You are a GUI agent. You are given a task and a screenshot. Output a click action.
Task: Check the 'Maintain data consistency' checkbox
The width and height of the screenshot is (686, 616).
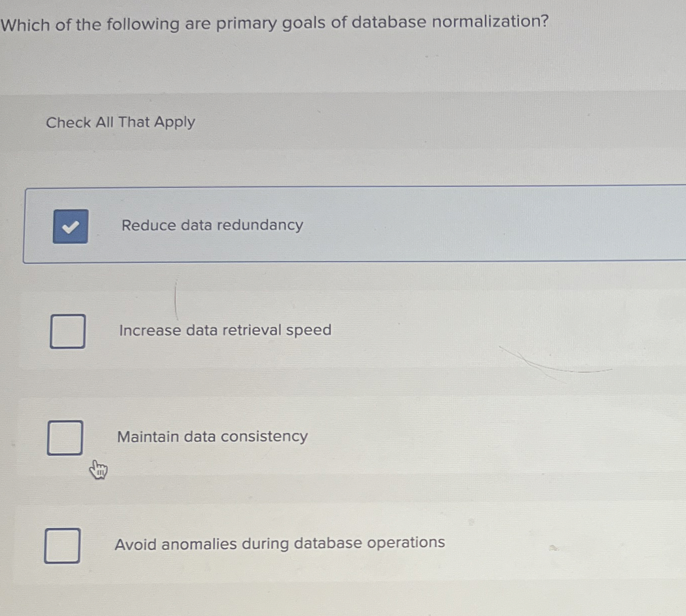pyautogui.click(x=64, y=437)
